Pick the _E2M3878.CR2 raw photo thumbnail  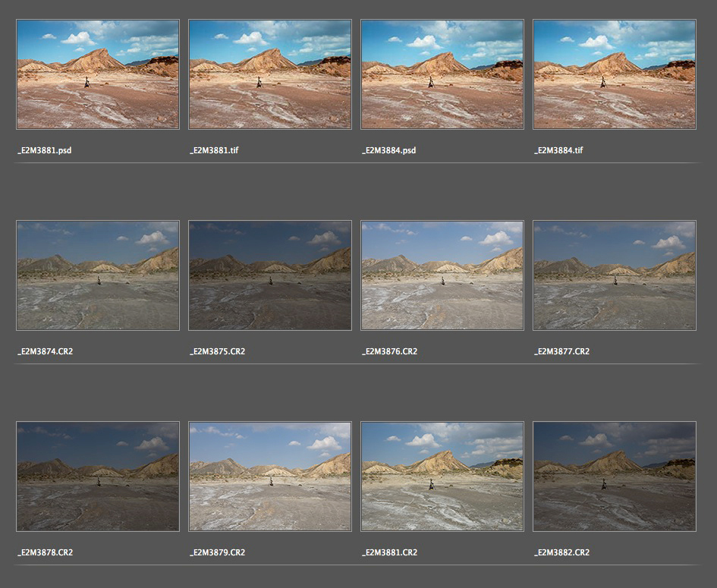pos(98,476)
